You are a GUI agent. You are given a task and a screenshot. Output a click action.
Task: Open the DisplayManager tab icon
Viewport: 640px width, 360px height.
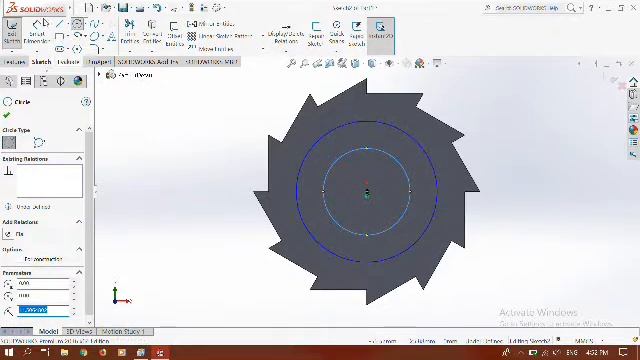pos(78,81)
